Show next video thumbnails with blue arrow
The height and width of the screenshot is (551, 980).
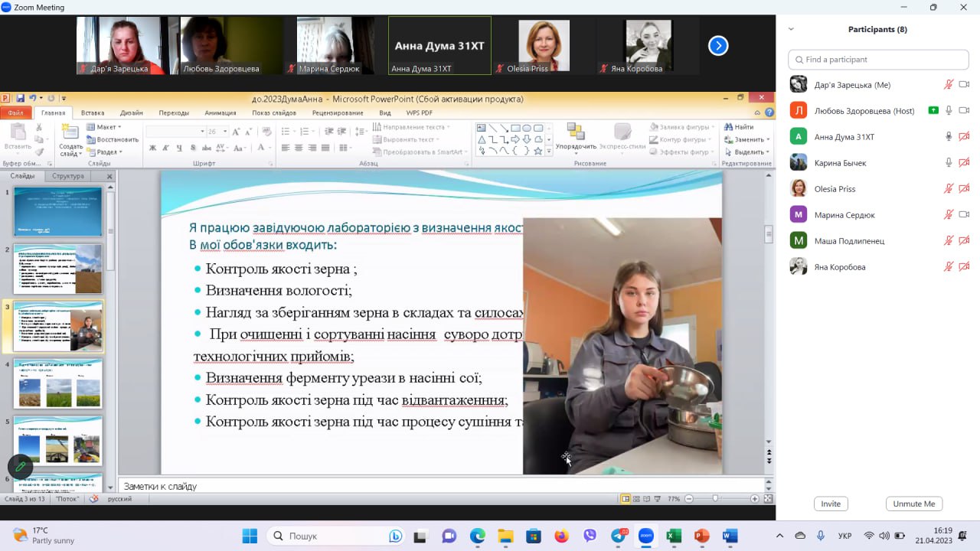coord(718,46)
